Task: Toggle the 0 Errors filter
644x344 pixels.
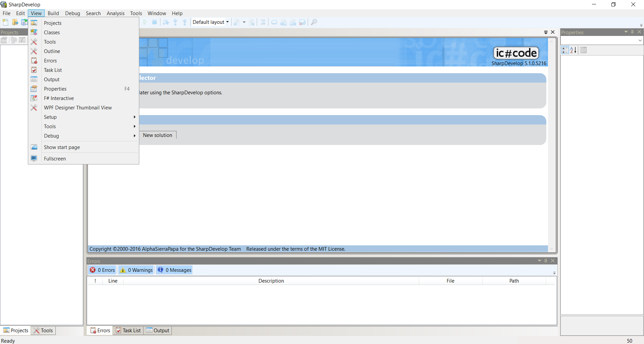Action: coord(102,270)
